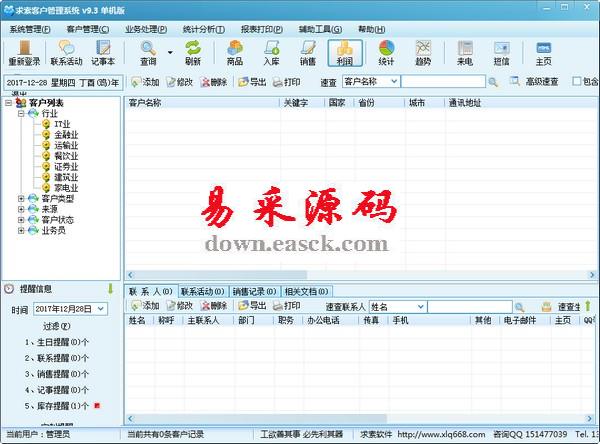The height and width of the screenshot is (444, 600).
Task: Click the 重新登录 door icon
Action: (24, 53)
